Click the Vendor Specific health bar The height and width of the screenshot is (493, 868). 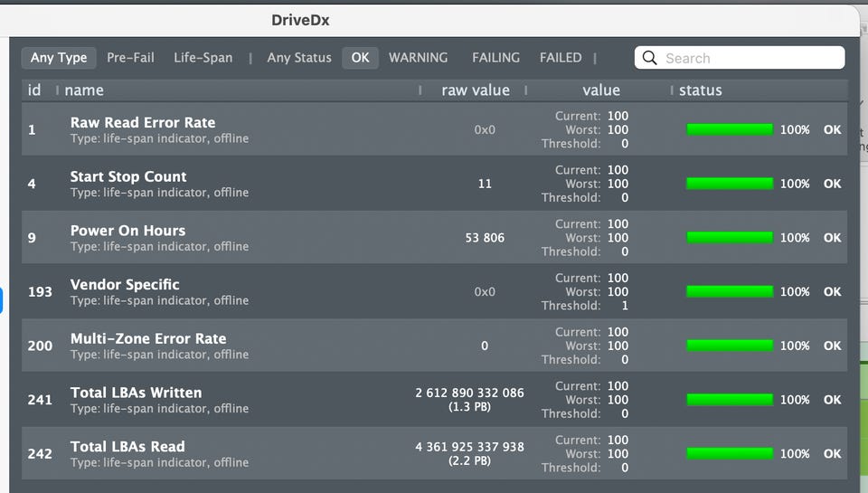[x=730, y=291]
